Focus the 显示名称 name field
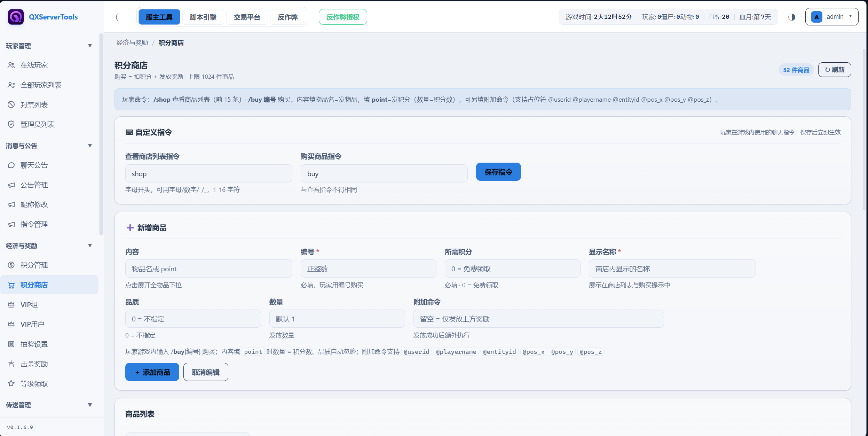The height and width of the screenshot is (436, 868). pos(672,268)
